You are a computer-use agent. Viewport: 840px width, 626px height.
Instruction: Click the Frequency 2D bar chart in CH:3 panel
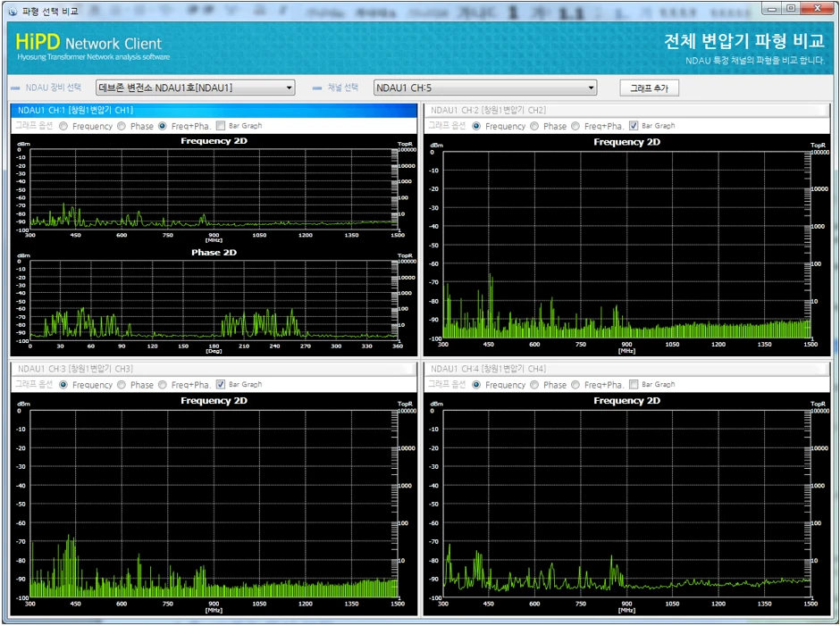tap(214, 504)
